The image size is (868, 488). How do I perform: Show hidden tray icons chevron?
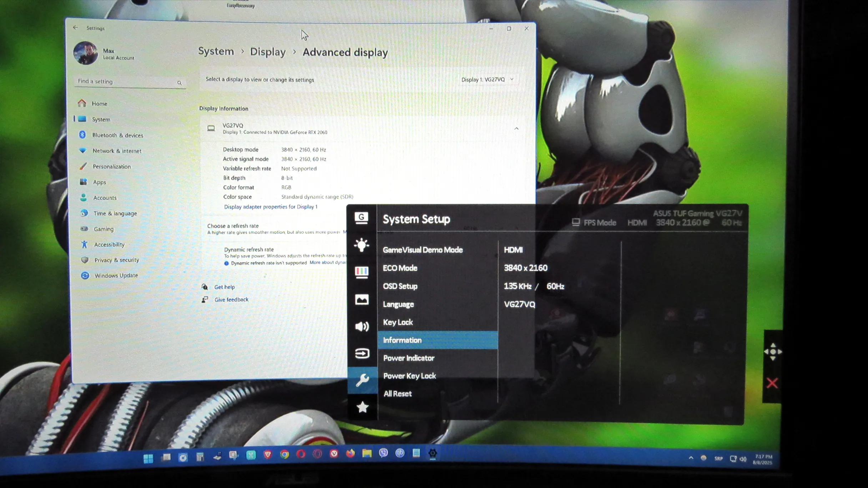tap(691, 458)
